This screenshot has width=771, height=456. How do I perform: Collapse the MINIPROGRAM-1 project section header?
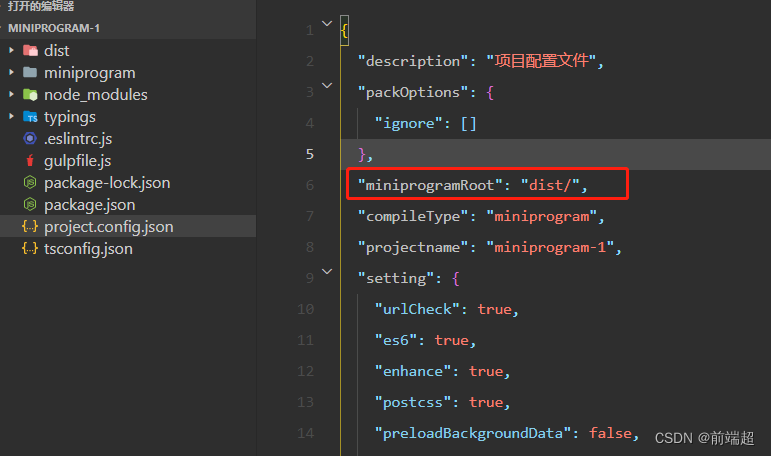(x=128, y=28)
